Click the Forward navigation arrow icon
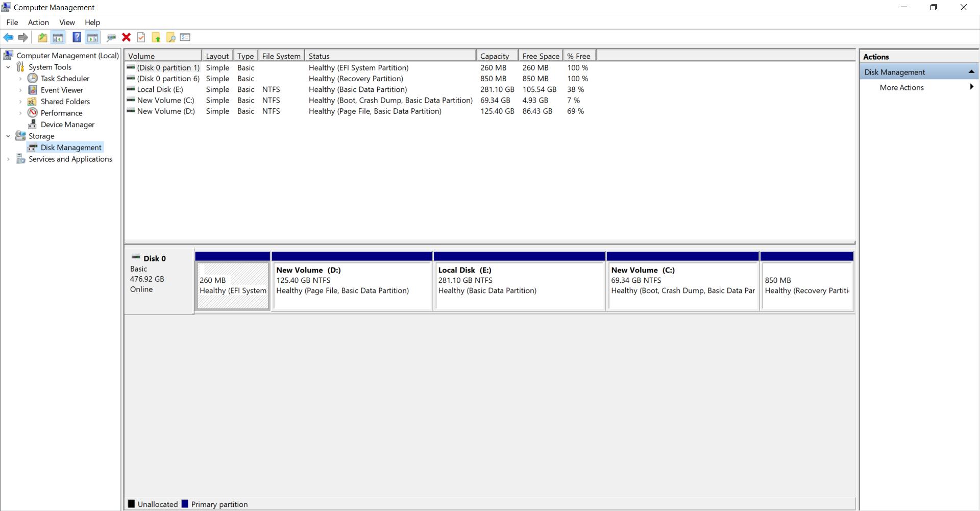 point(22,37)
